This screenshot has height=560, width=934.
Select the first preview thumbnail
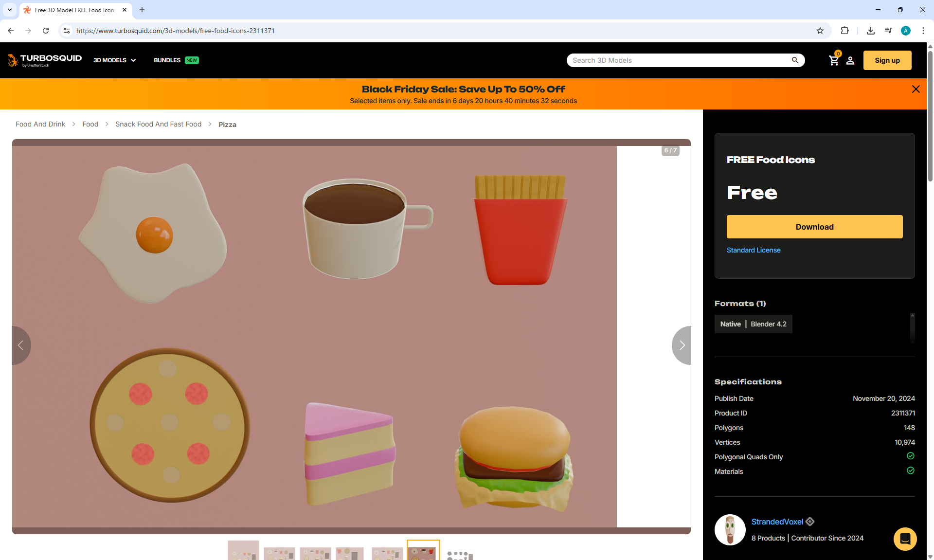[x=243, y=551]
